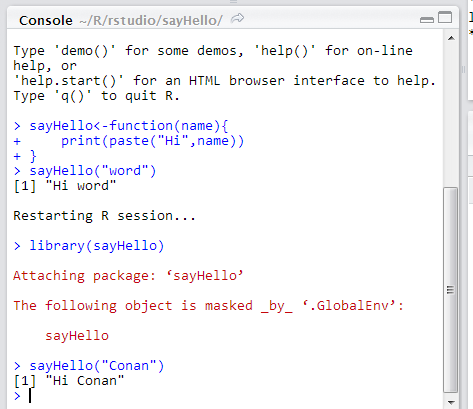Select the Console tab
Viewport: 473px width, 409px height.
point(46,21)
